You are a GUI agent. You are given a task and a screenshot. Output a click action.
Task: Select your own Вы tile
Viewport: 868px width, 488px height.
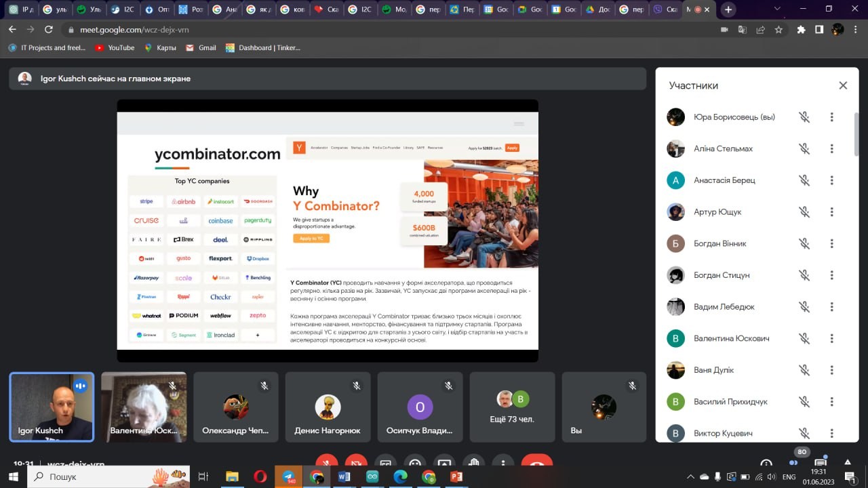point(604,407)
